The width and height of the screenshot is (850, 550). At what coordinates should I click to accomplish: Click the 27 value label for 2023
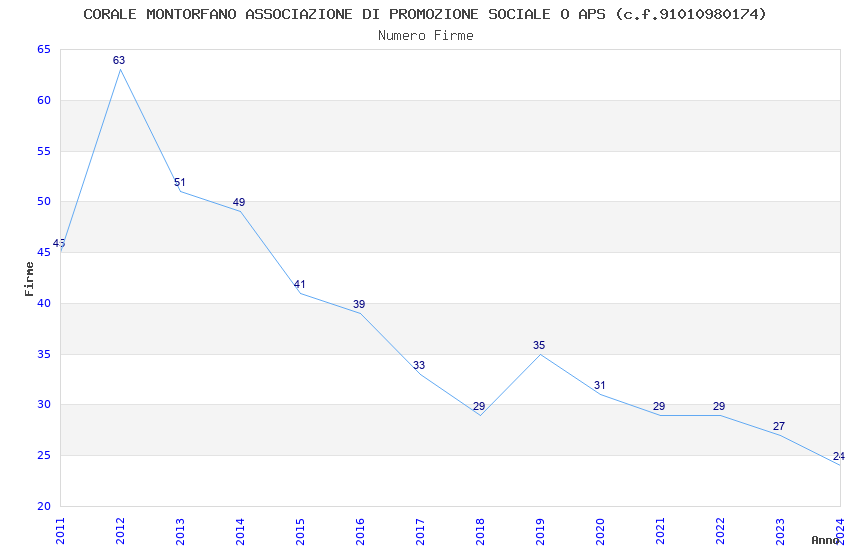[778, 426]
